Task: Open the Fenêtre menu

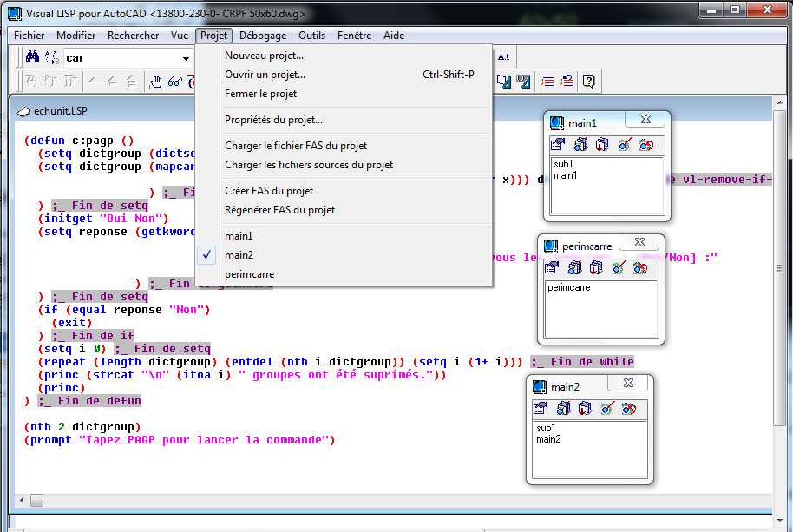Action: [355, 36]
